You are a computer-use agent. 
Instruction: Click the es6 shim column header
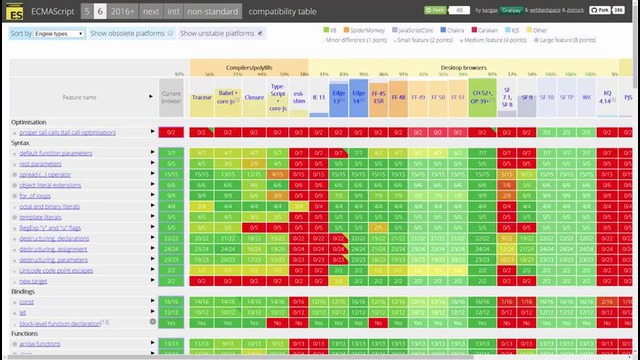[299, 97]
